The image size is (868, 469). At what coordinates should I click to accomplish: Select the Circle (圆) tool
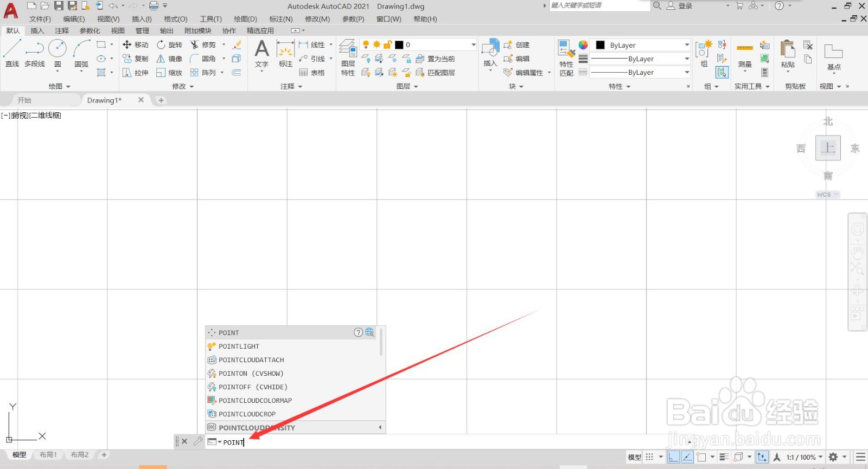tap(58, 53)
